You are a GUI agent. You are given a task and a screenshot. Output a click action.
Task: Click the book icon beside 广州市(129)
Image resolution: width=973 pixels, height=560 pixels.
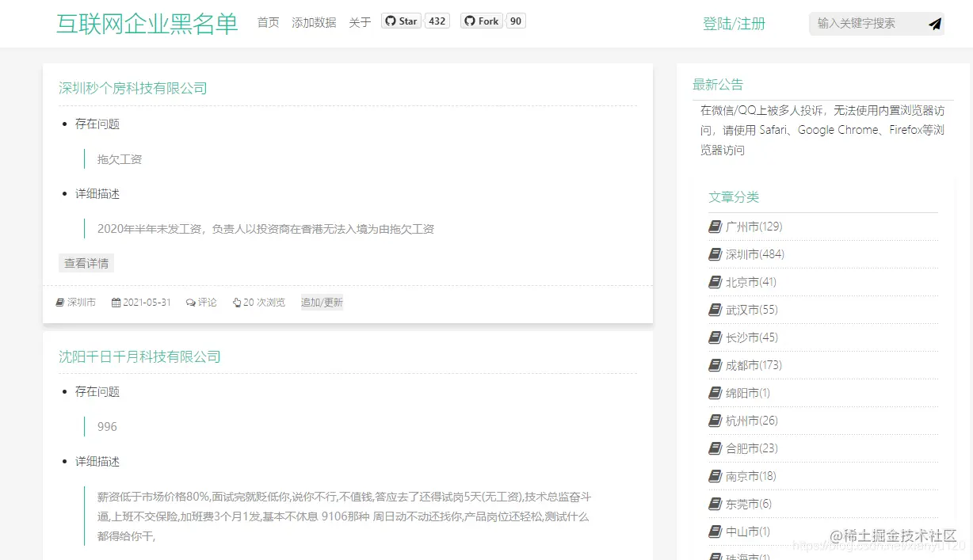coord(713,227)
